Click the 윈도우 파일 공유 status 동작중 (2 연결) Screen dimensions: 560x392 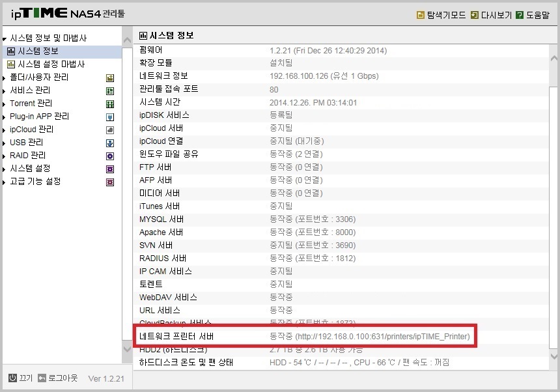pyautogui.click(x=296, y=154)
